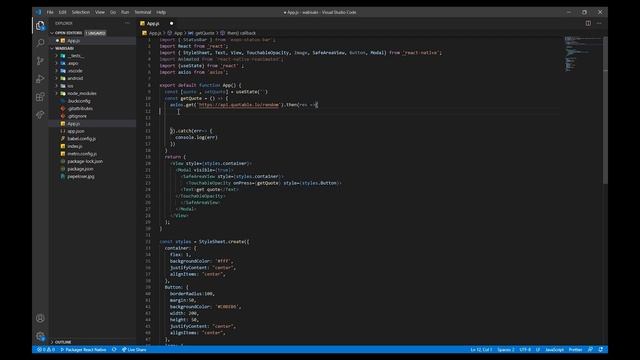The image size is (640, 360).
Task: Open the Run and Debug view
Action: coord(40,79)
